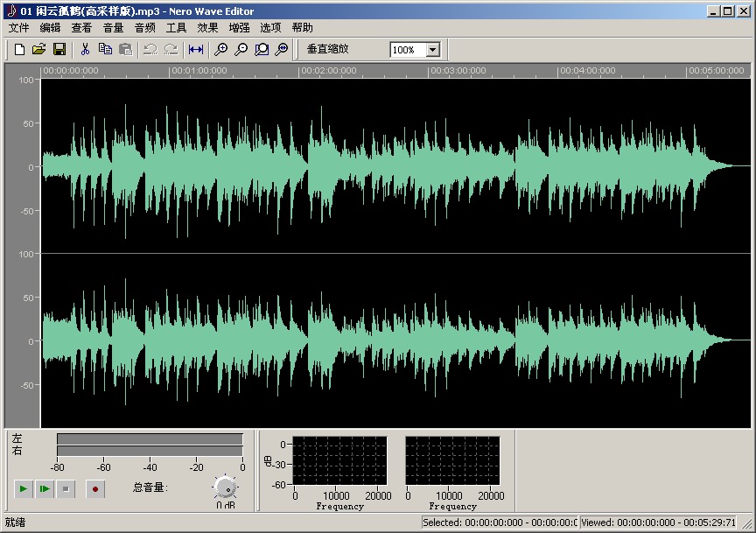Save the current audio file

click(x=59, y=50)
